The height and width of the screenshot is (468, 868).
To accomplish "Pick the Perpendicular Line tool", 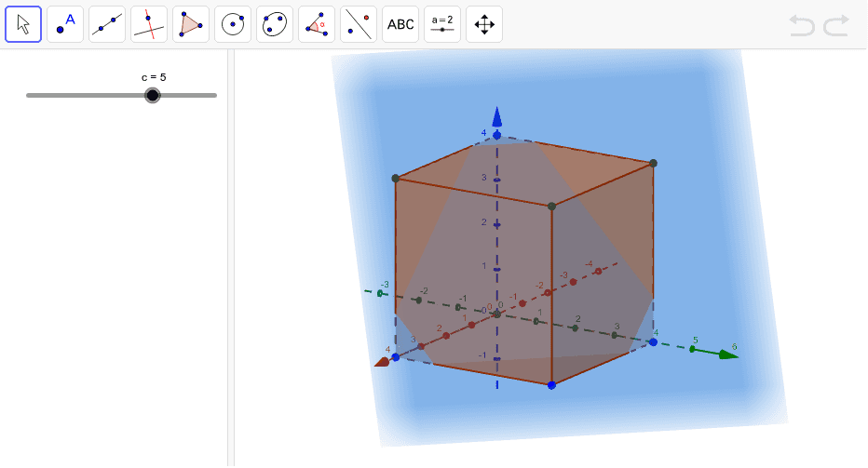I will pyautogui.click(x=149, y=24).
